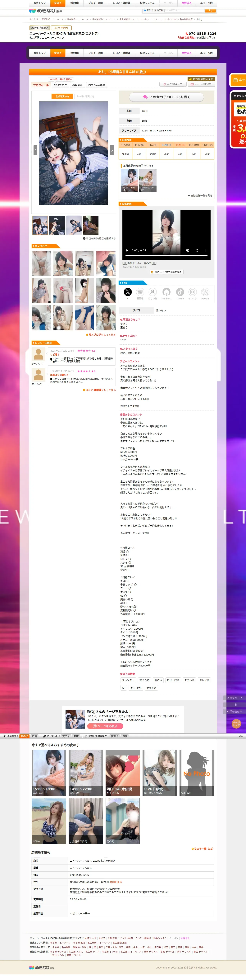This screenshot has height=980, width=246.
Task: Click the Nukinavi logo in the header
Action: 46,11
